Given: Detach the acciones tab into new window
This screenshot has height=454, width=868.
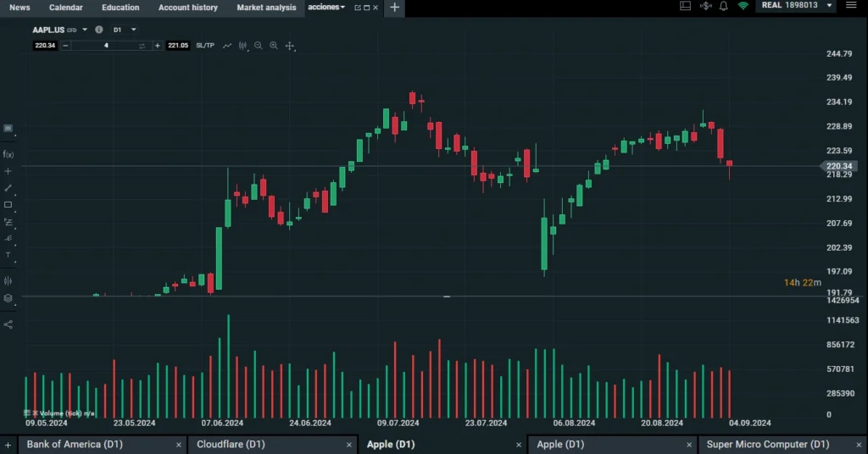Looking at the screenshot, I should [x=358, y=8].
